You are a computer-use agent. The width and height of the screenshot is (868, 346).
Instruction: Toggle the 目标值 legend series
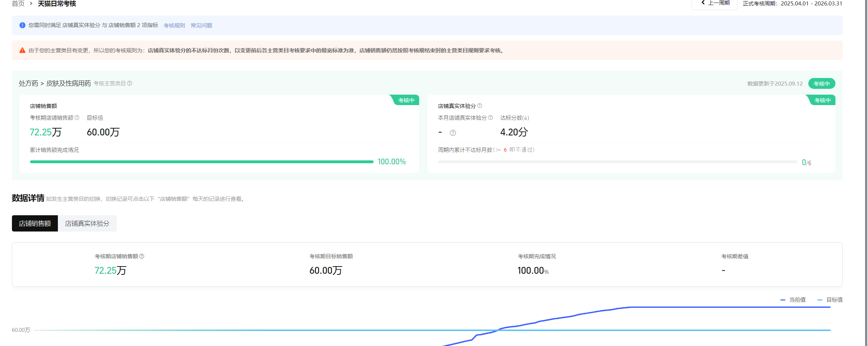point(830,300)
